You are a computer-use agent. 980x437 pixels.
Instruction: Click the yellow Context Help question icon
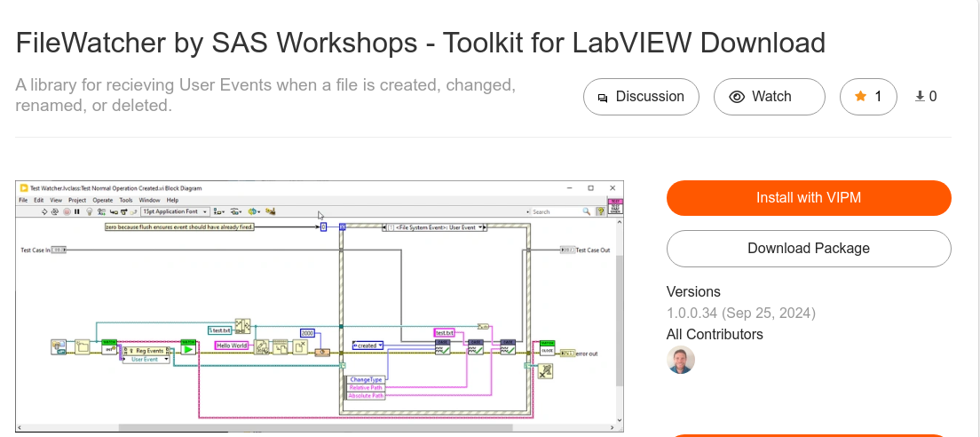coord(601,211)
